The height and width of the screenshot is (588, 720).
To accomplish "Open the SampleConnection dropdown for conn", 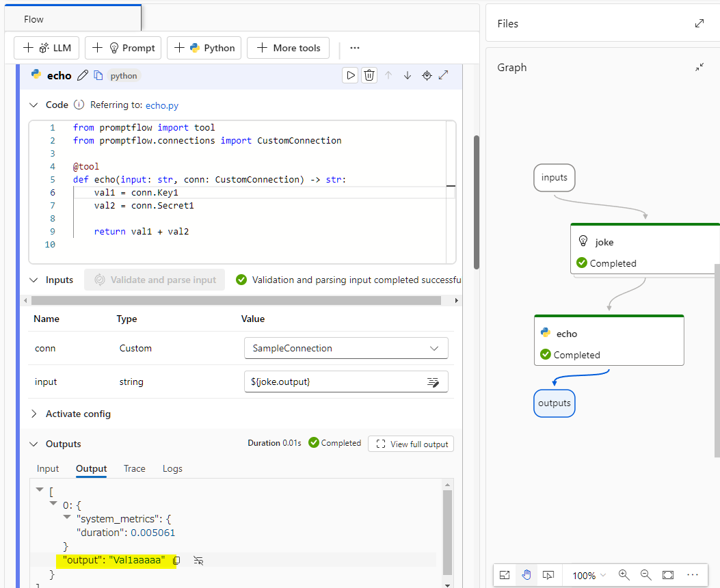I will pyautogui.click(x=346, y=349).
